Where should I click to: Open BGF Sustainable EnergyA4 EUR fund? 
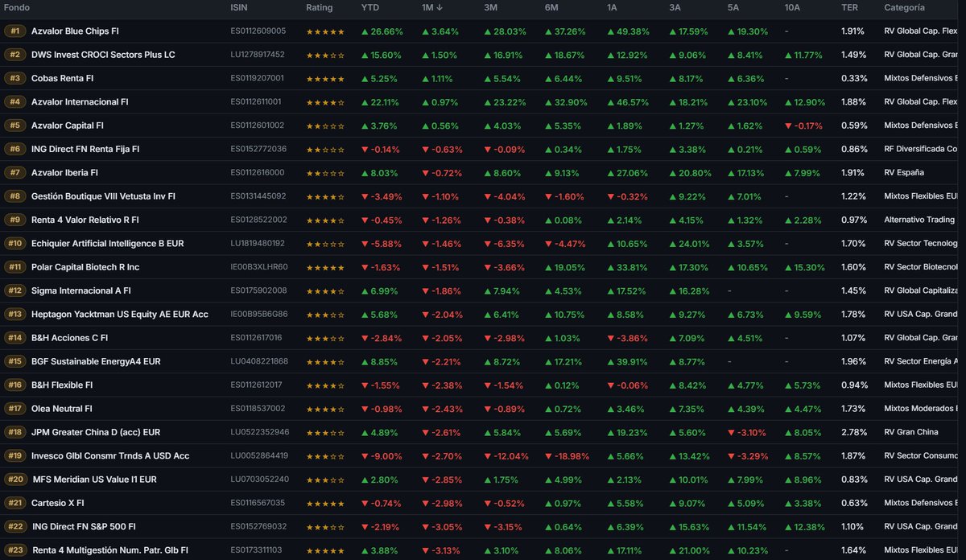point(96,361)
